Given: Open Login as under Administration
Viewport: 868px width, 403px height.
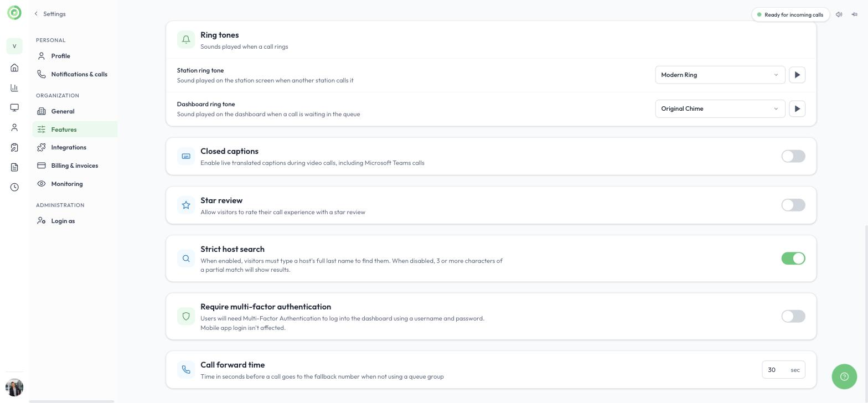Looking at the screenshot, I should coord(75,221).
